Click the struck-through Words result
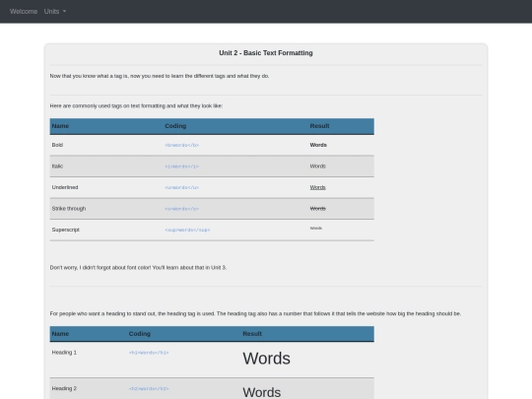 [x=317, y=209]
